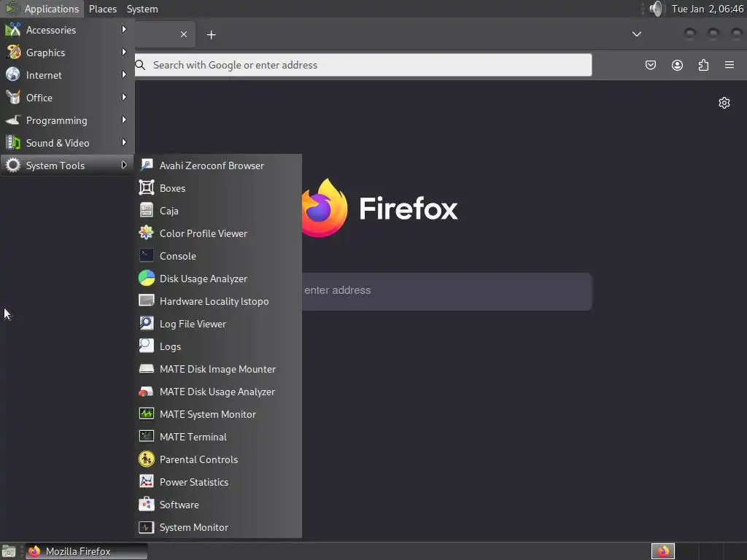Select Parental Controls text

coord(198,459)
